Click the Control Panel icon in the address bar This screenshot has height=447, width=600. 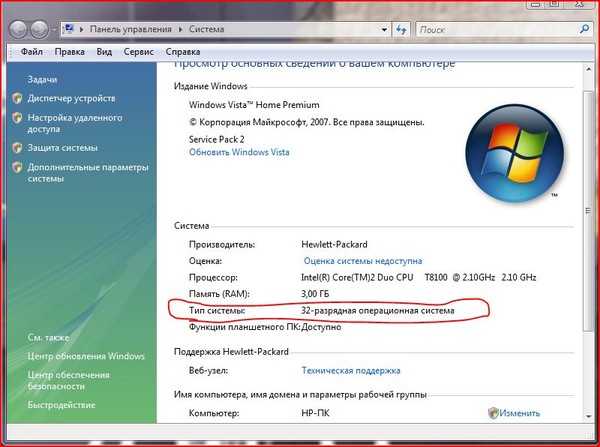pyautogui.click(x=69, y=29)
